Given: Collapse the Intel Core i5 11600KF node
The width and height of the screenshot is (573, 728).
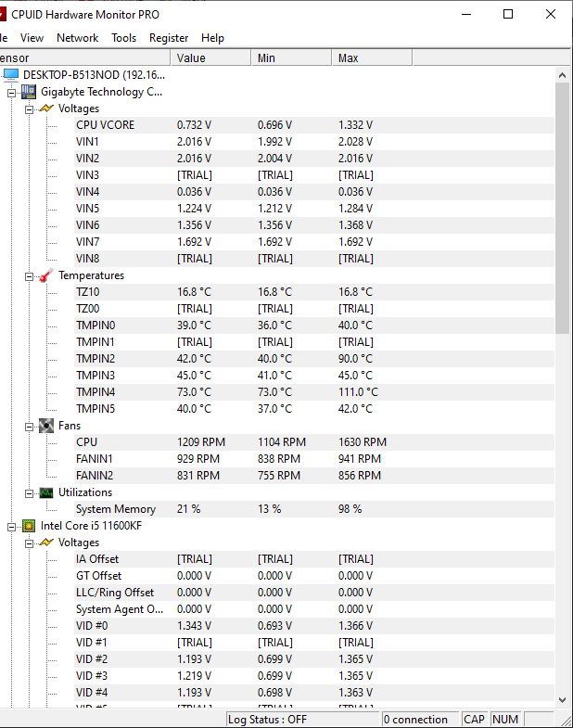Looking at the screenshot, I should [x=12, y=526].
